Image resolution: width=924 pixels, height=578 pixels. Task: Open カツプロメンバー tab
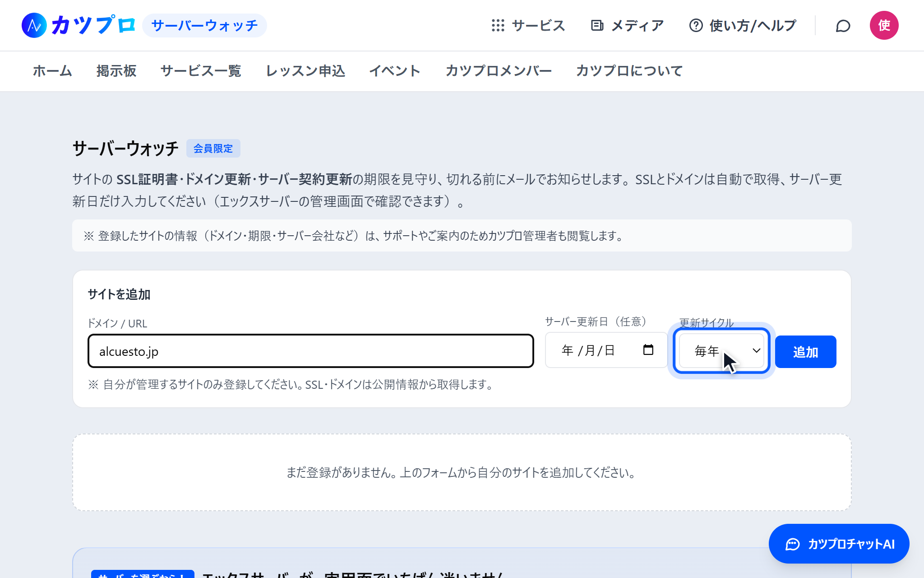499,71
